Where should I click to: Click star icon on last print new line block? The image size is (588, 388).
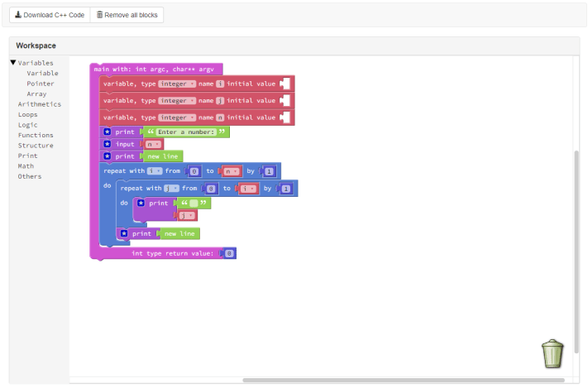[123, 234]
